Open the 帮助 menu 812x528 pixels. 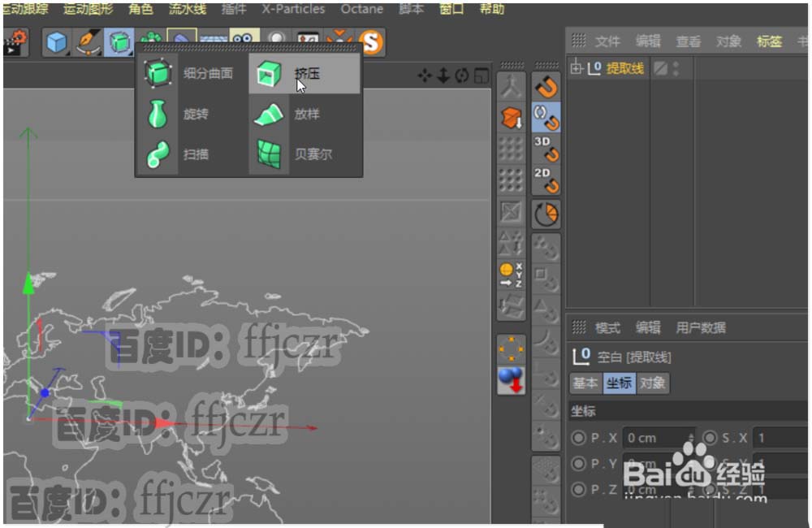coord(492,9)
